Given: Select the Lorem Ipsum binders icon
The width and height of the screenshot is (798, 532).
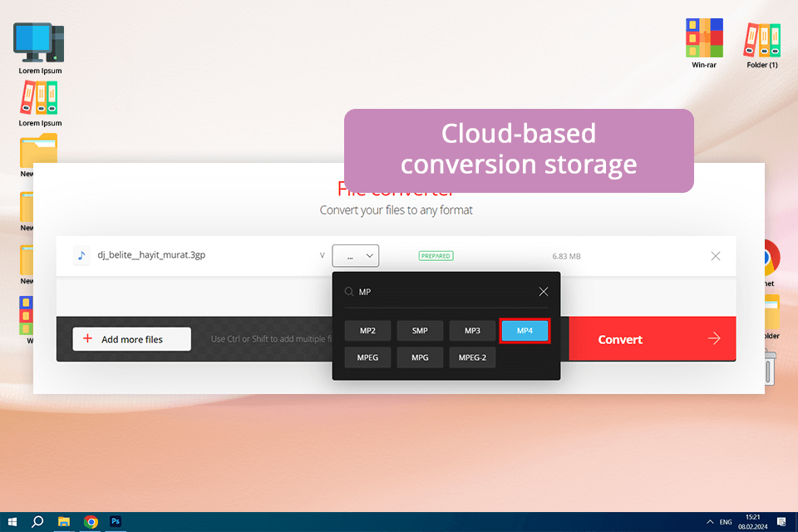Looking at the screenshot, I should click(x=40, y=105).
